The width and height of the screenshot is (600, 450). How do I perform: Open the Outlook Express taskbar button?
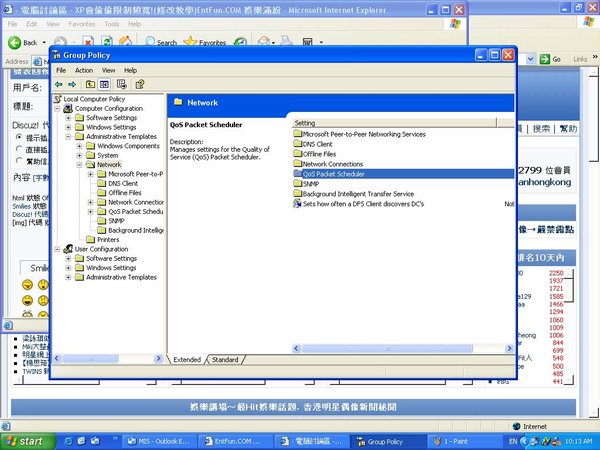tap(161, 442)
